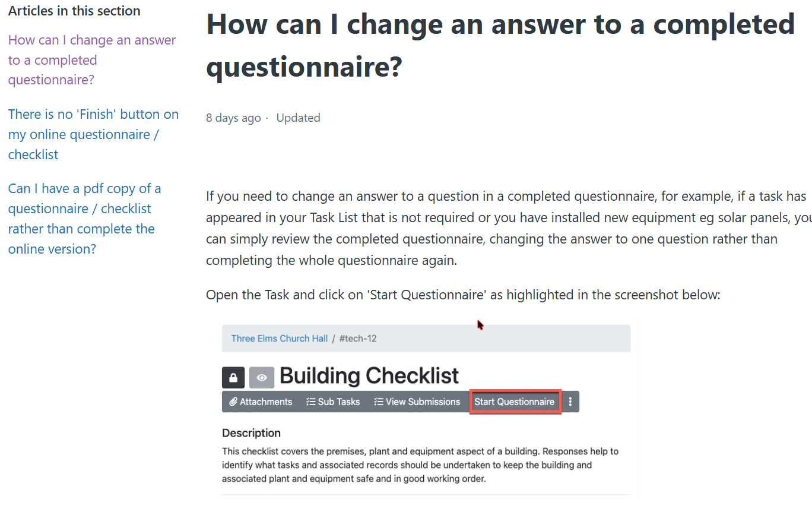Viewport: 812px width, 512px height.
Task: Open the Three Elms Church Hall breadcrumb
Action: point(280,339)
